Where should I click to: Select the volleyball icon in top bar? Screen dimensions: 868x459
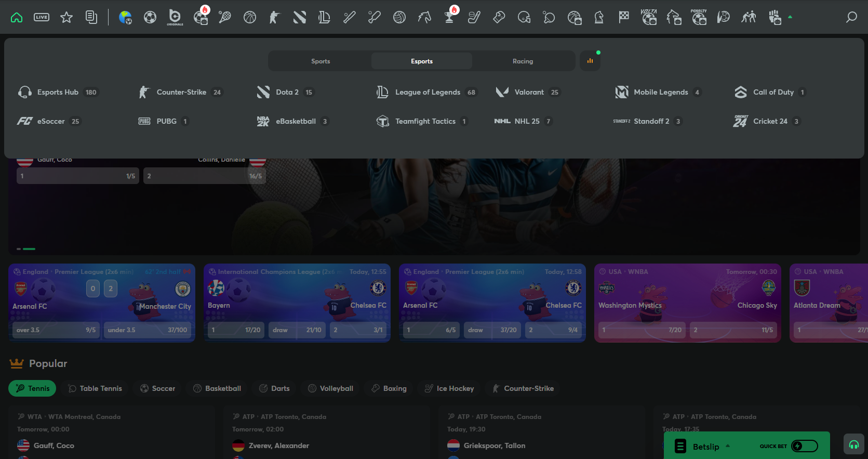[399, 18]
